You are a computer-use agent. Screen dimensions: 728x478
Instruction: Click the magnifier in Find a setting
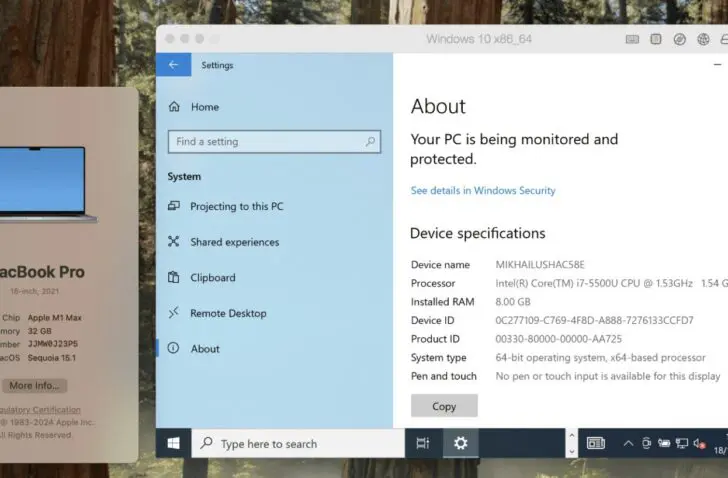tap(370, 142)
